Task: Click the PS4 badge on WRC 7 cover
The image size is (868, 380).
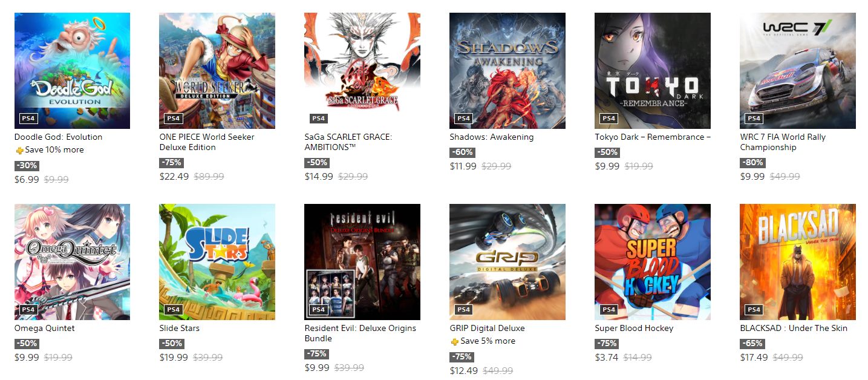Action: [x=754, y=118]
